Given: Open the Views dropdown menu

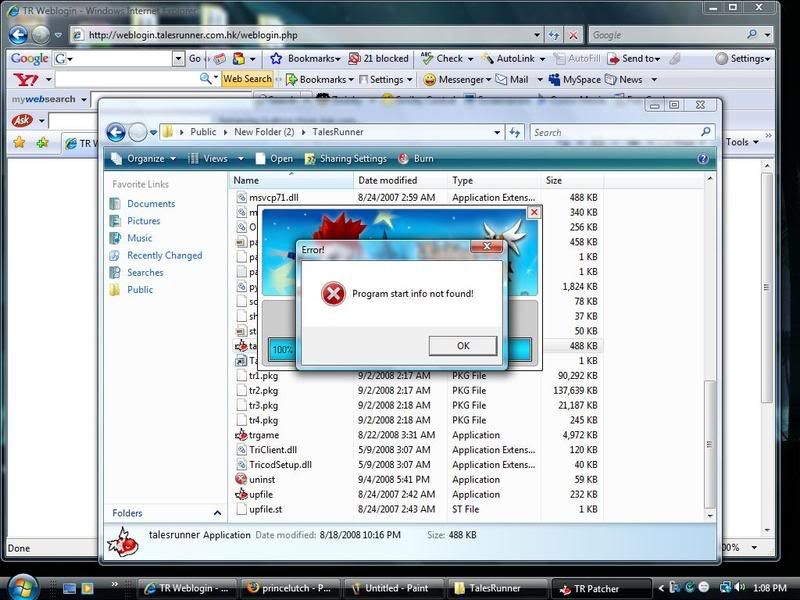Looking at the screenshot, I should 214,158.
